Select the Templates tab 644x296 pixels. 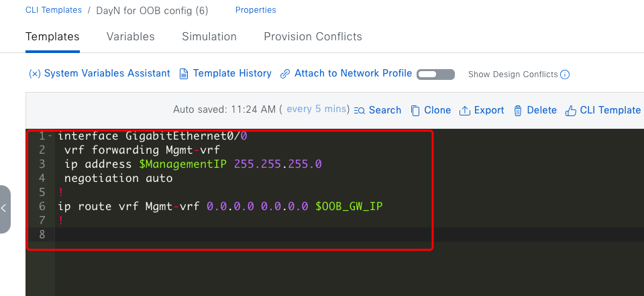pos(52,37)
